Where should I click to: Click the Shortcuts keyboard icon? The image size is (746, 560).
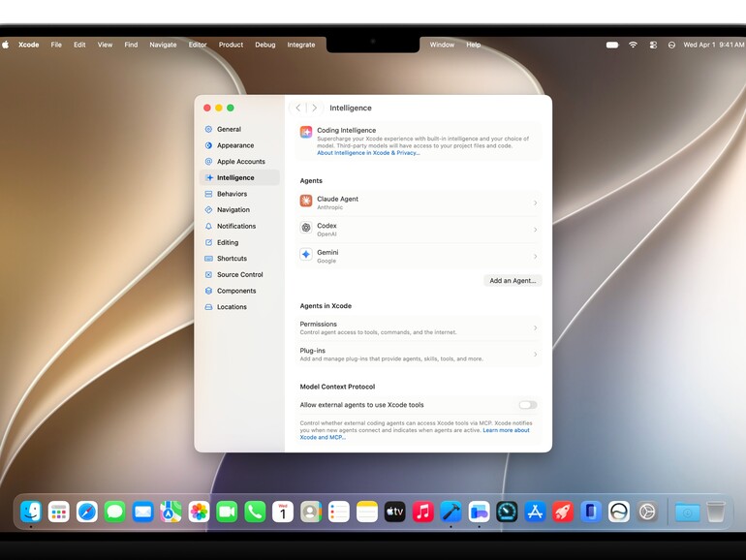pyautogui.click(x=208, y=259)
